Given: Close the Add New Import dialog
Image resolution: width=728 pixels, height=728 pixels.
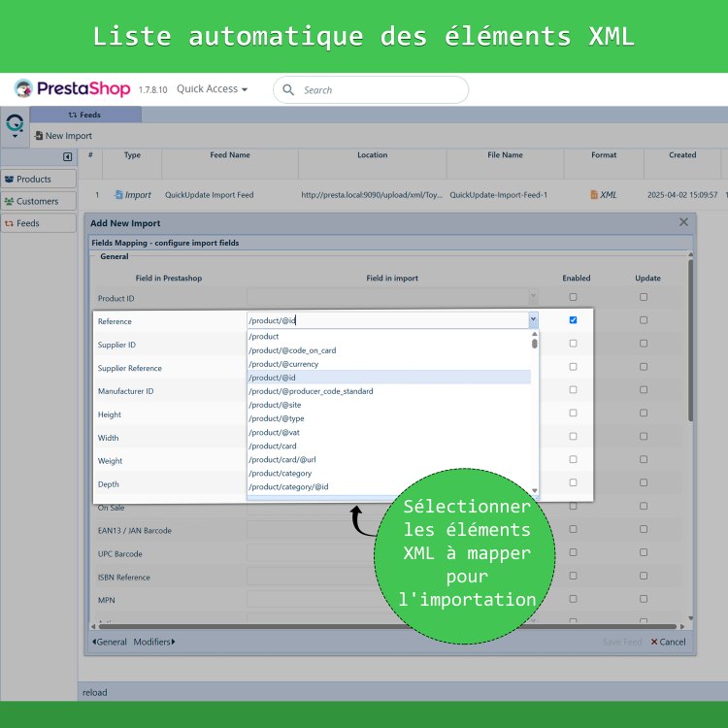Looking at the screenshot, I should point(683,222).
